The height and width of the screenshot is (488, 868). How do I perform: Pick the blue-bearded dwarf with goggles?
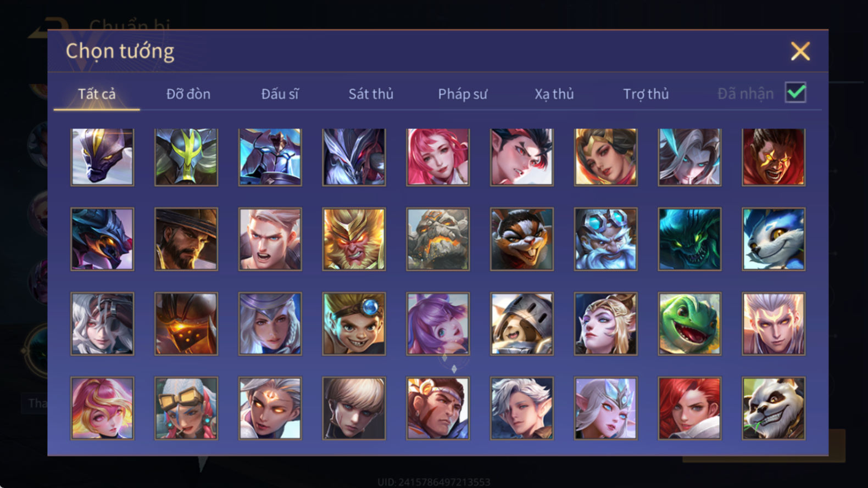(605, 239)
